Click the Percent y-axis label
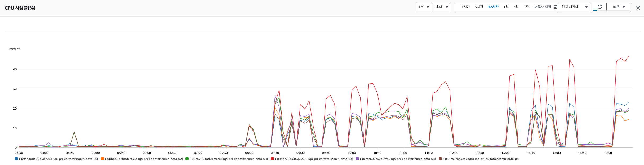The height and width of the screenshot is (165, 644). pyautogui.click(x=14, y=49)
